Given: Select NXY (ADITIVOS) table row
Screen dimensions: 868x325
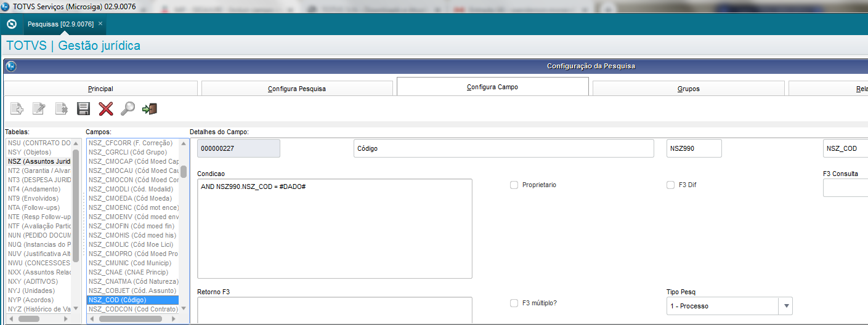Looking at the screenshot, I should point(39,281).
